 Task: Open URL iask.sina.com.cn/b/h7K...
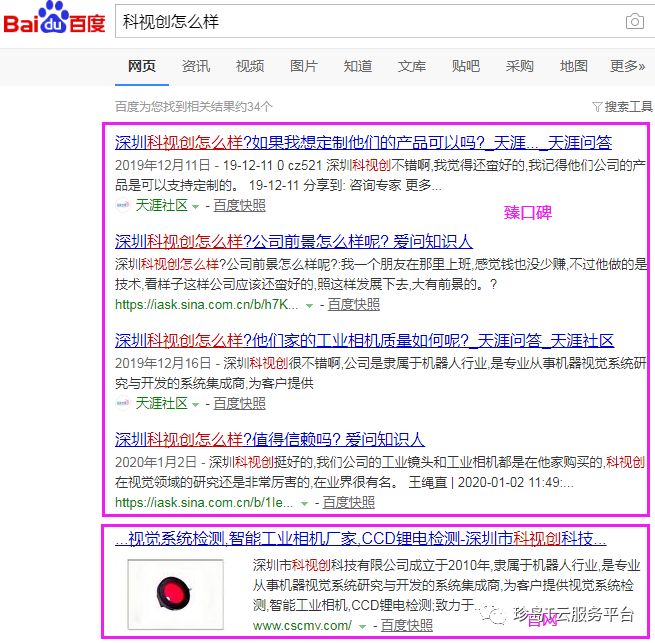207,305
